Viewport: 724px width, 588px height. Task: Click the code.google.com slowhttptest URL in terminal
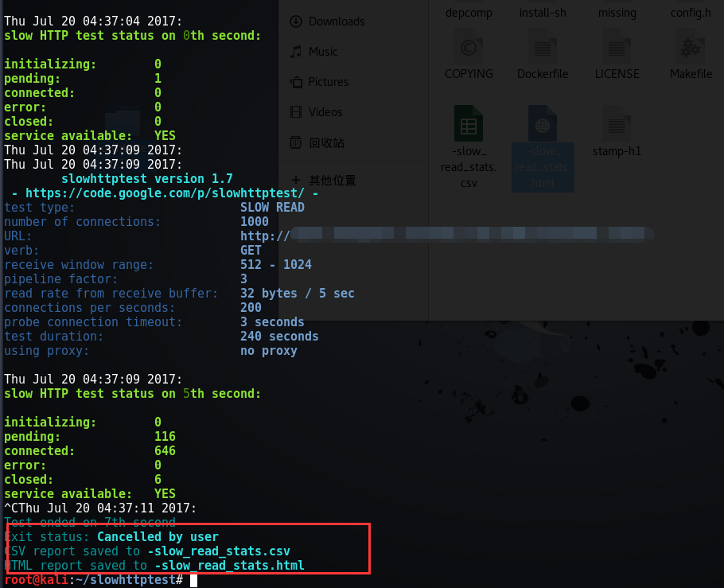pos(165,193)
